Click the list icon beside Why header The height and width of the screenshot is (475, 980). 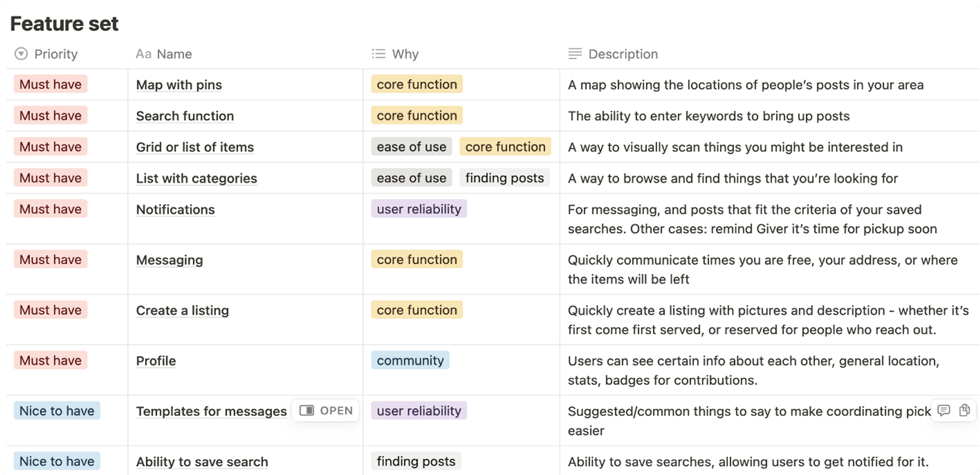click(x=378, y=54)
